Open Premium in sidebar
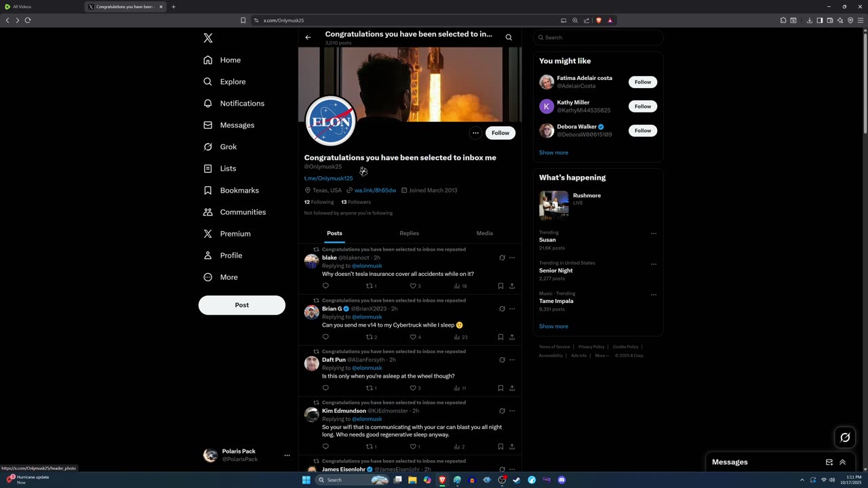 click(x=227, y=234)
